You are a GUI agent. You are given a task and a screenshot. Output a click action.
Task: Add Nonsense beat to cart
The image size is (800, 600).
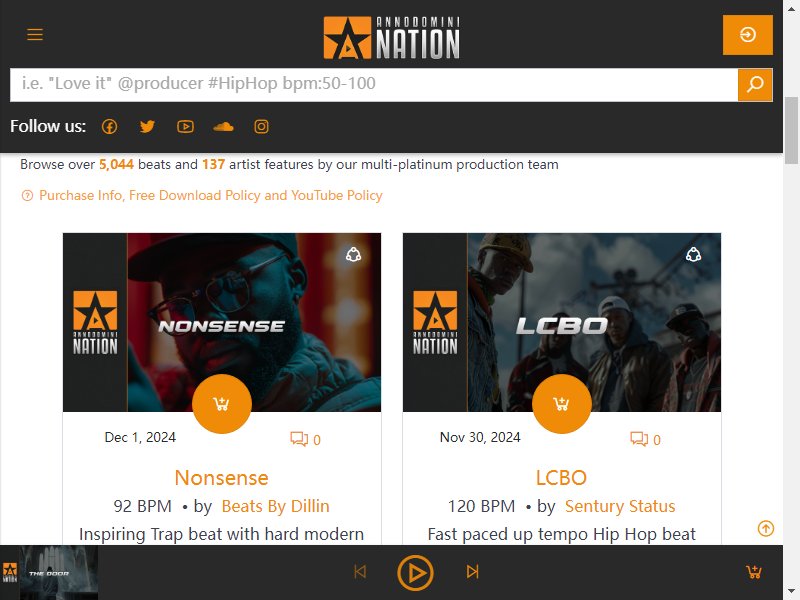[221, 404]
